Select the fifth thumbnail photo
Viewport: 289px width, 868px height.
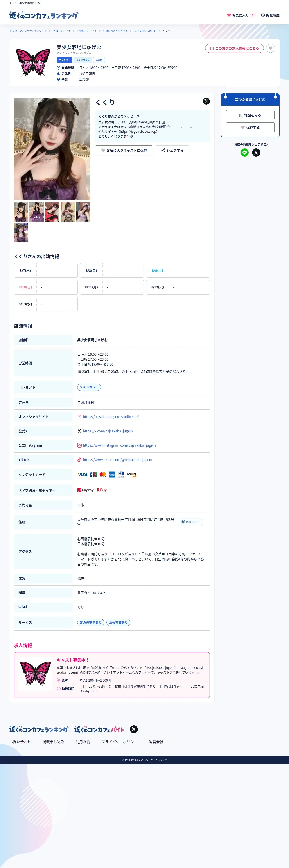(x=83, y=212)
